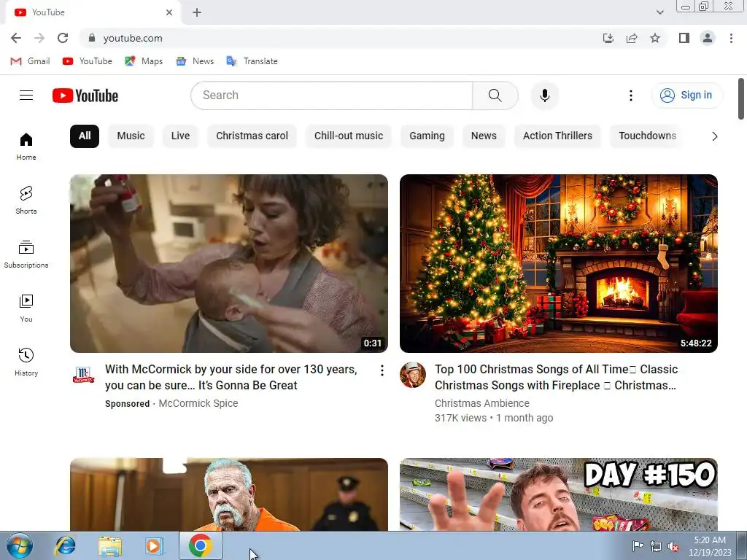Image resolution: width=747 pixels, height=560 pixels.
Task: Select the Touchdowns chip
Action: 647,136
